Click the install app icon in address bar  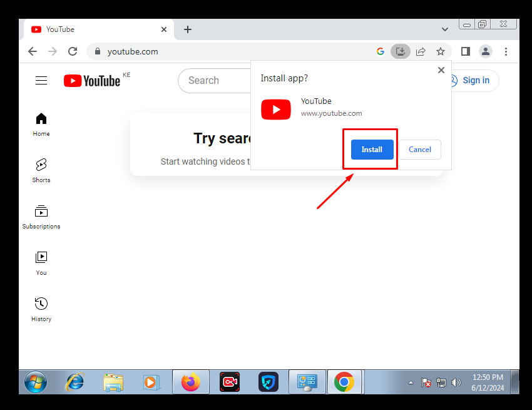(x=401, y=51)
